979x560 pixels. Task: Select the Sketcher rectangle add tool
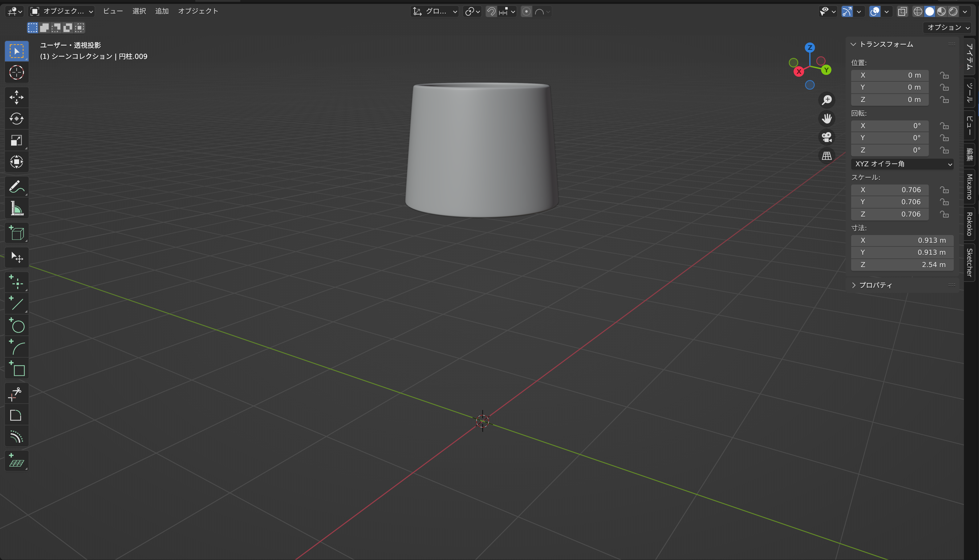(x=17, y=368)
